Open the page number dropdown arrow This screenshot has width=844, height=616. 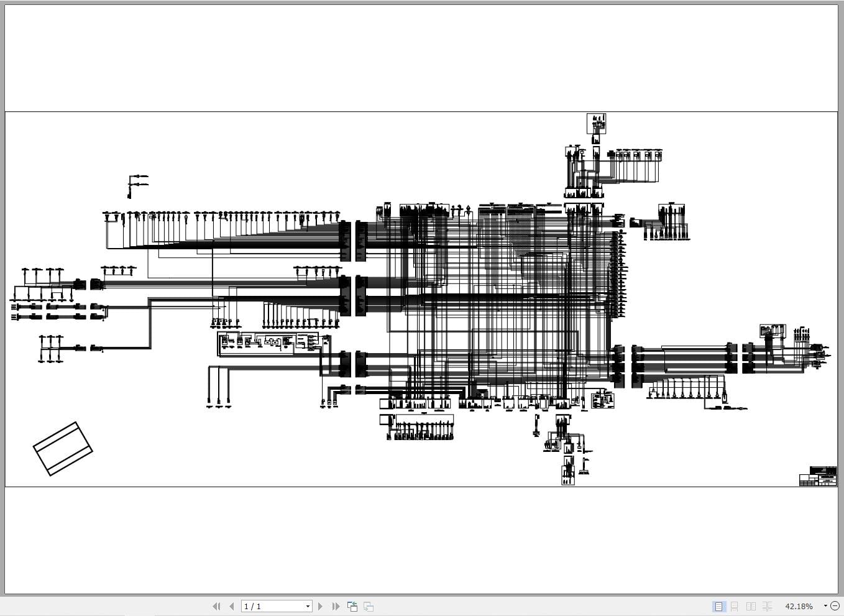click(308, 606)
